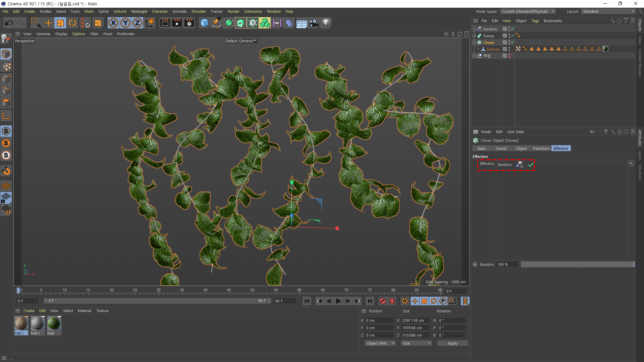Expand the Sweep object in hierarchy
The width and height of the screenshot is (644, 362).
click(474, 36)
